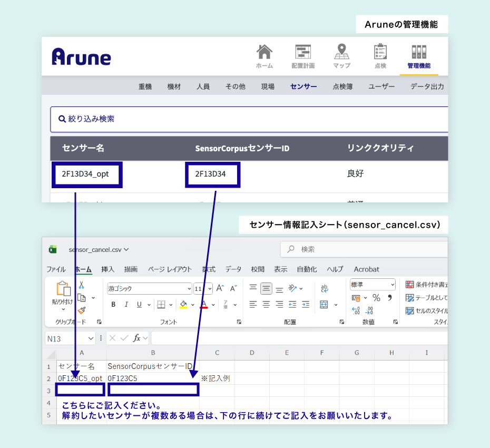Click the percent style icon
Viewport: 490px width, 448px height.
pyautogui.click(x=376, y=298)
